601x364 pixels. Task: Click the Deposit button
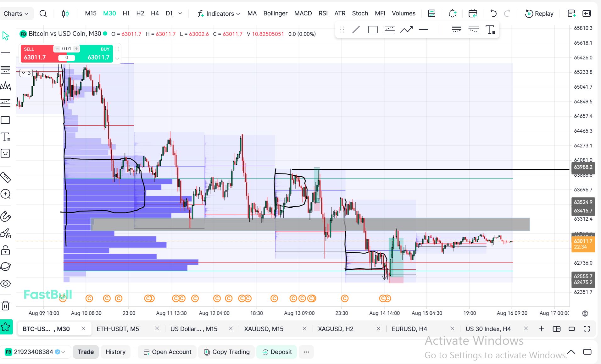click(x=277, y=352)
